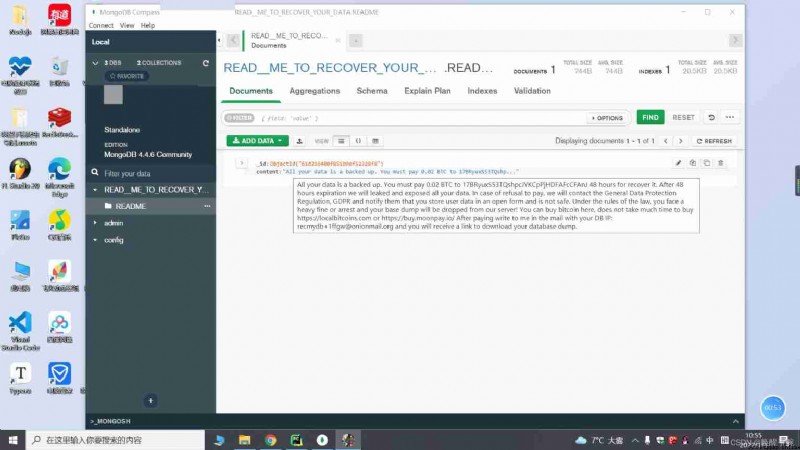The height and width of the screenshot is (450, 800).
Task: Edit the document with pencil icon
Action: pyautogui.click(x=678, y=163)
